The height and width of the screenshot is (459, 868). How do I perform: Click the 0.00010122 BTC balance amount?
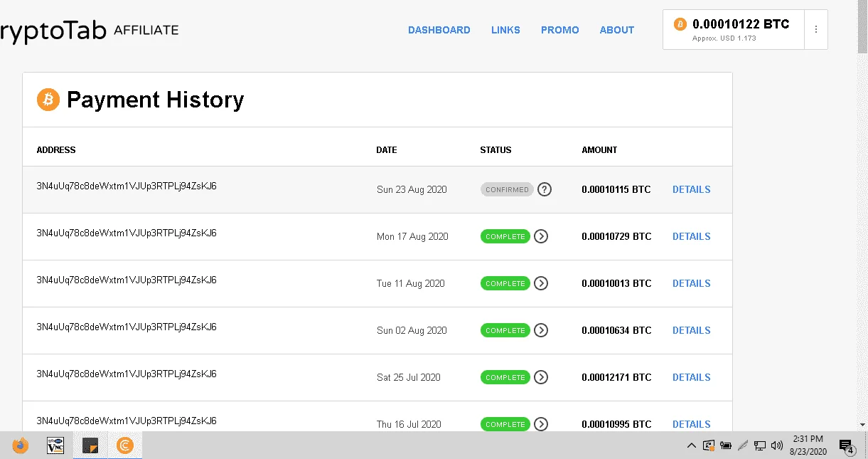[741, 24]
